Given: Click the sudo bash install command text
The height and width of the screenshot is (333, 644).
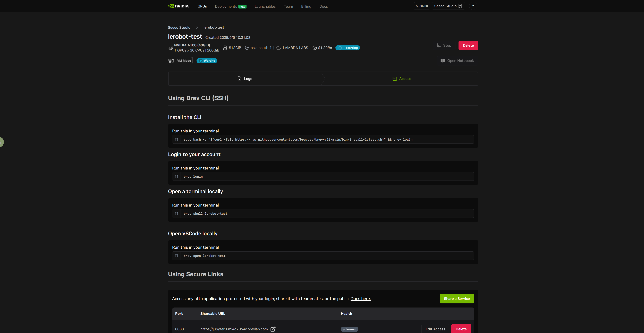Looking at the screenshot, I should coord(298,140).
